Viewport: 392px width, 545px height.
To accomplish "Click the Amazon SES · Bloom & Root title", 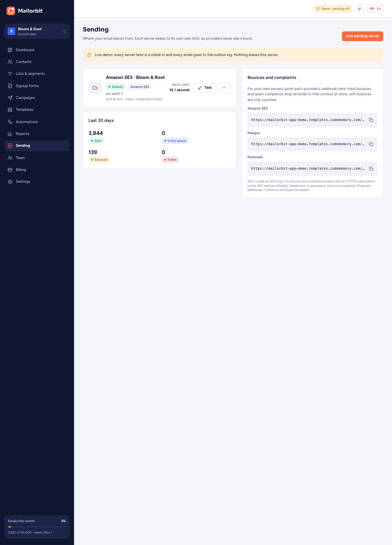I will click(135, 77).
